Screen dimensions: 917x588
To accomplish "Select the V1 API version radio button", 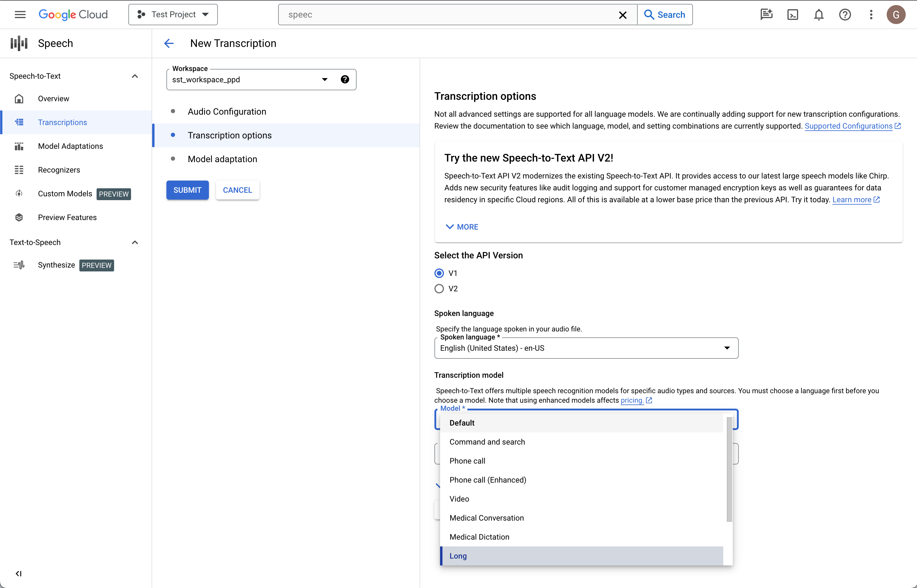I will point(439,273).
